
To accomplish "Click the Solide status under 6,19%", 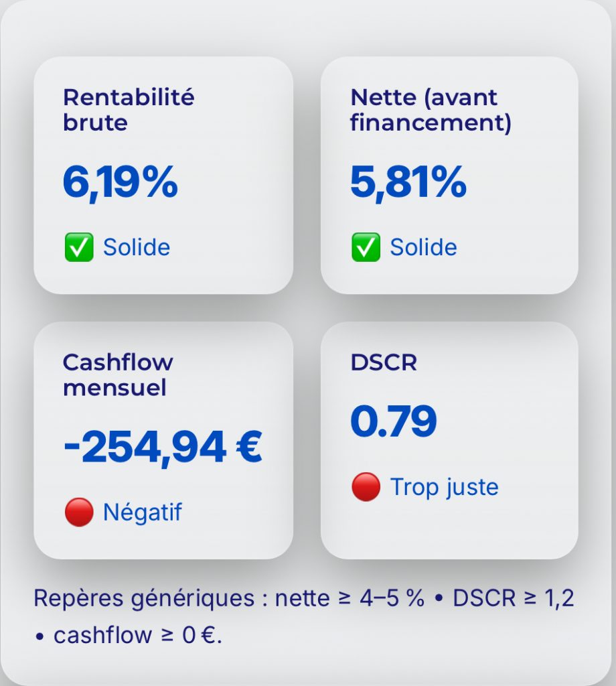I will tap(137, 247).
